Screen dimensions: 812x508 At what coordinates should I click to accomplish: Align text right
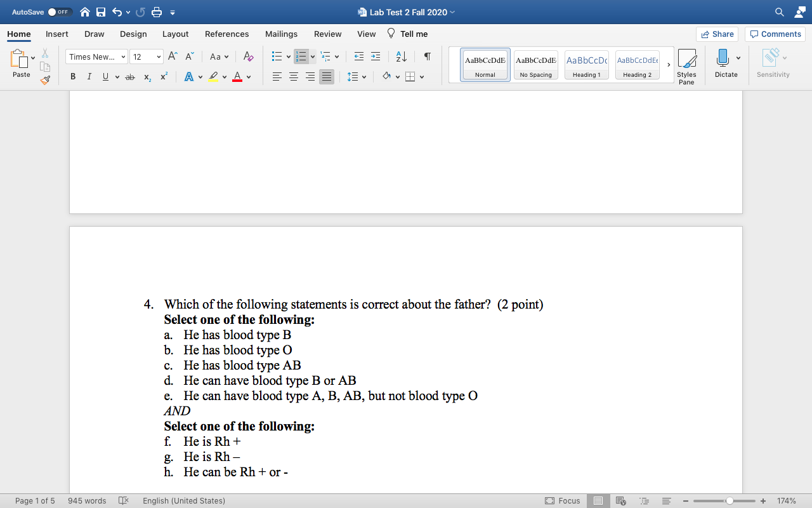click(x=310, y=77)
